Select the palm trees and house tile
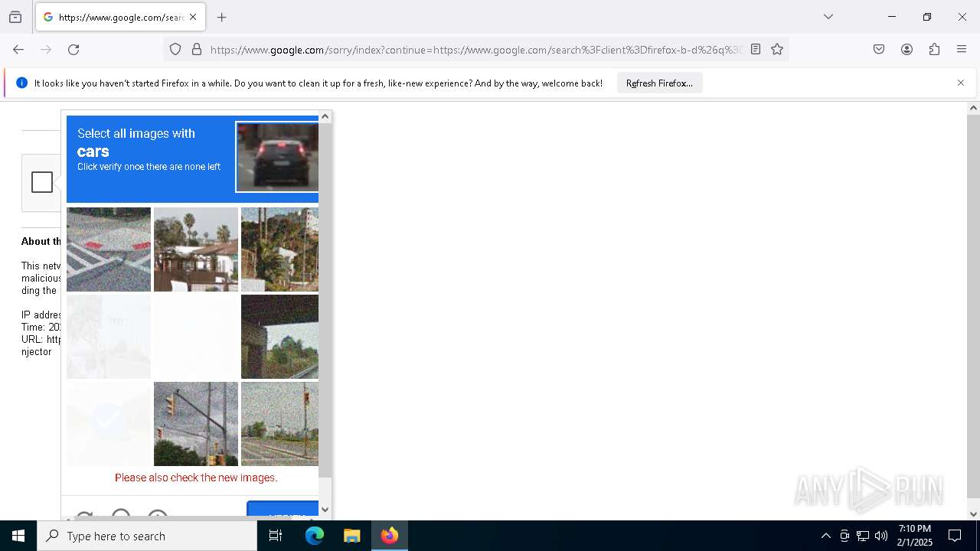This screenshot has height=551, width=980. pos(196,249)
